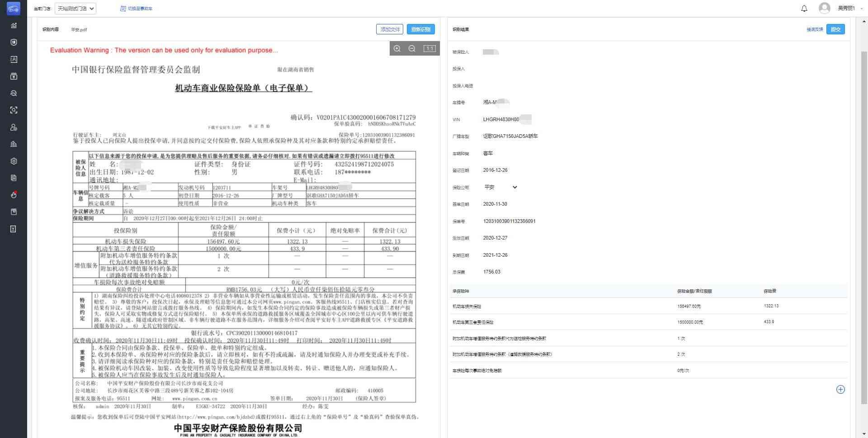Open the settings gear sidebar icon
The height and width of the screenshot is (438, 868).
[x=14, y=161]
